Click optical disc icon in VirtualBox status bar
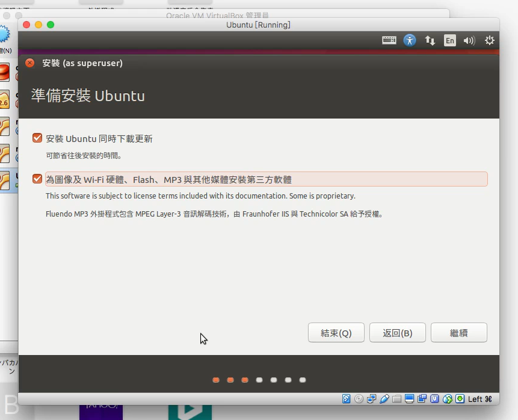 point(359,399)
